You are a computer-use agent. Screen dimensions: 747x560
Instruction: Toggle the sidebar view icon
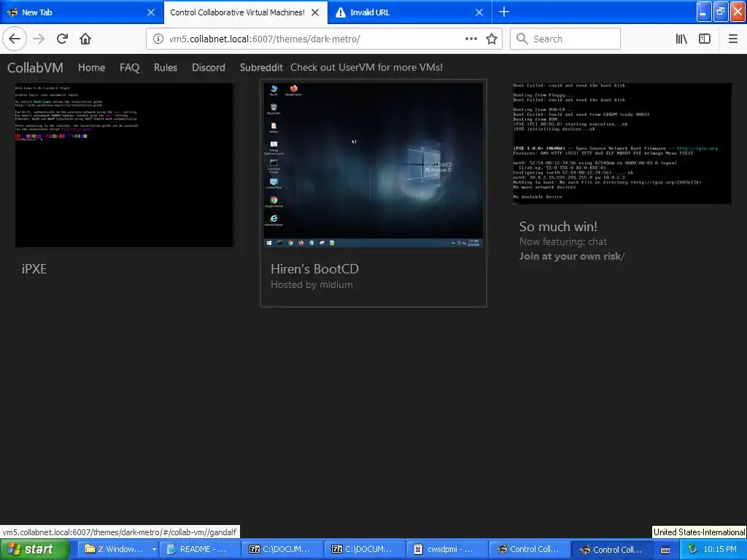(705, 39)
